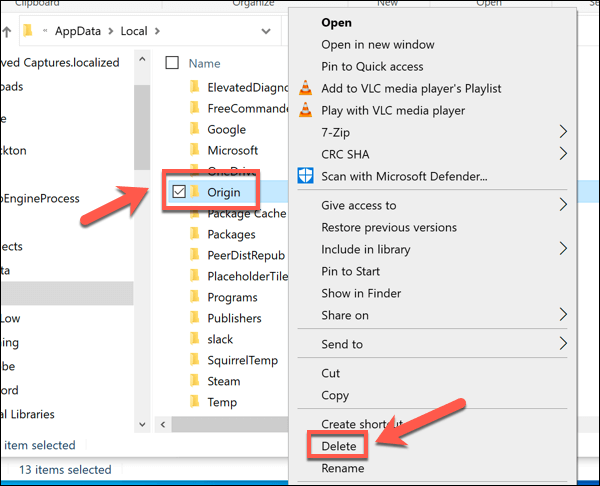Click the VLC cone icon beside Play with VLC
This screenshot has width=600, height=486.
tap(305, 110)
